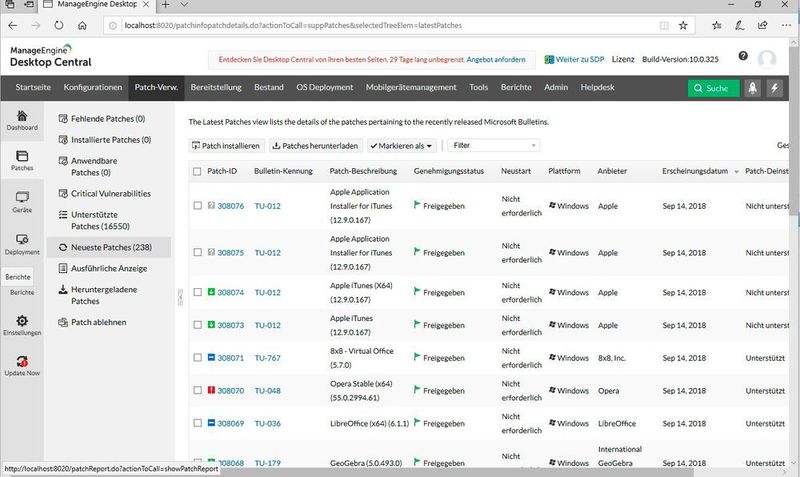
Task: Click the red status icon beside patch 308070
Action: [211, 390]
